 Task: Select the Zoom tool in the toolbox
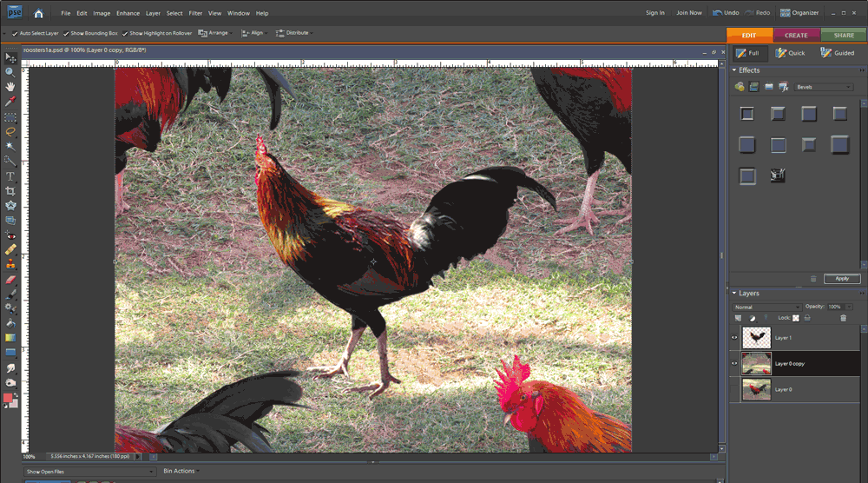click(x=10, y=72)
